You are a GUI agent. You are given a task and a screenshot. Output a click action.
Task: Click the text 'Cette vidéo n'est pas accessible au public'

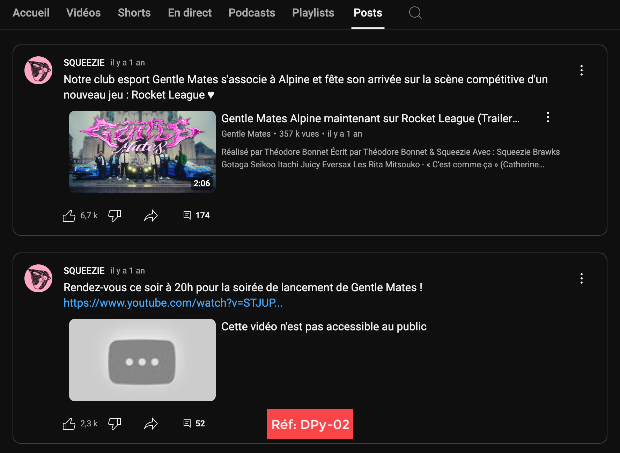tap(324, 327)
